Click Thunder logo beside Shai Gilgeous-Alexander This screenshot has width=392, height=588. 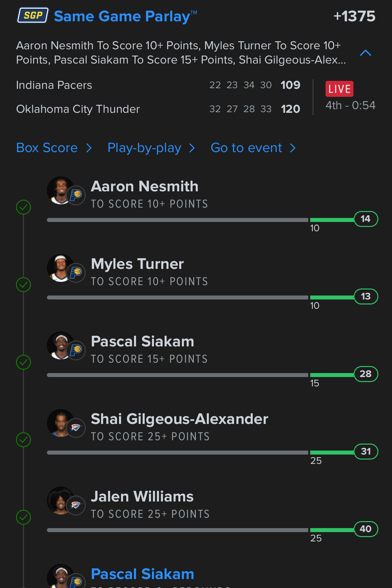[x=76, y=428]
